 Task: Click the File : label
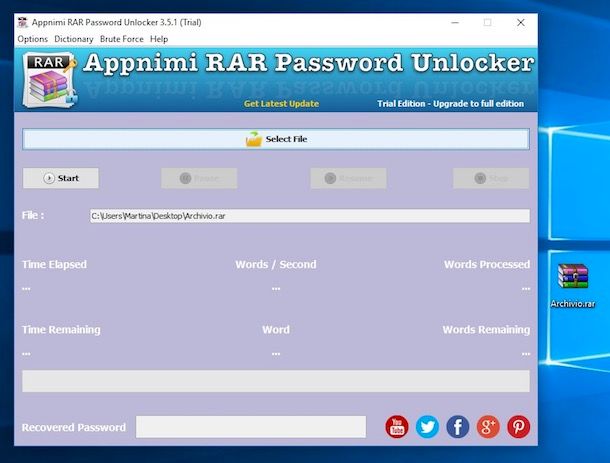click(33, 216)
